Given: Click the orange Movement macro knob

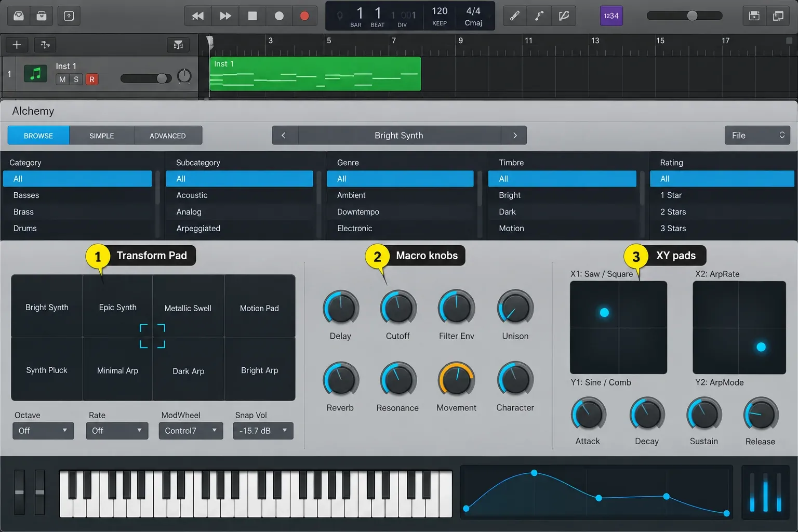Looking at the screenshot, I should click(x=456, y=379).
